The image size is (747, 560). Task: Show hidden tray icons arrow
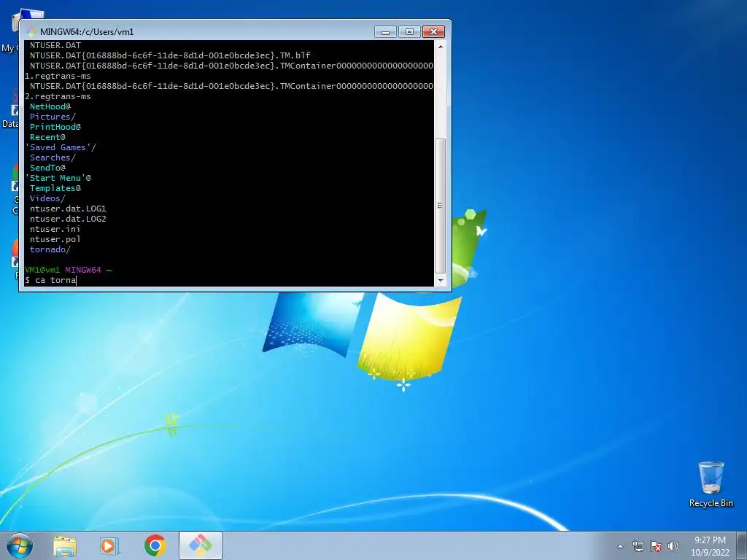[x=620, y=547]
